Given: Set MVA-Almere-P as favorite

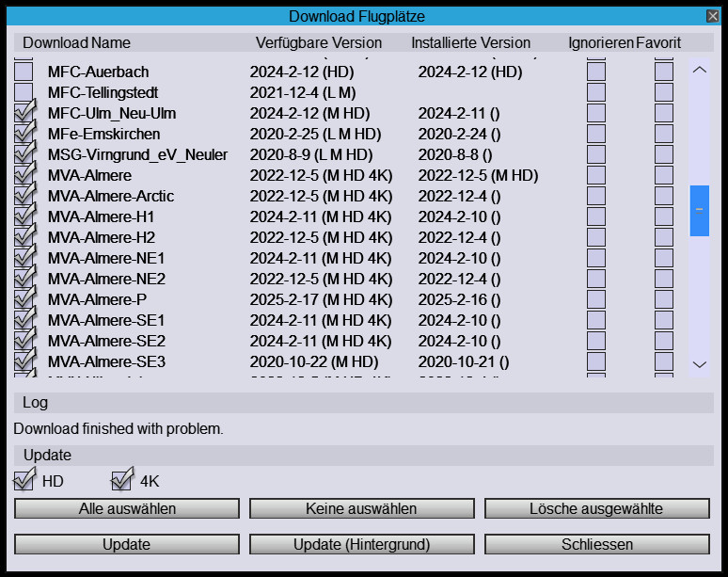Looking at the screenshot, I should tap(664, 299).
